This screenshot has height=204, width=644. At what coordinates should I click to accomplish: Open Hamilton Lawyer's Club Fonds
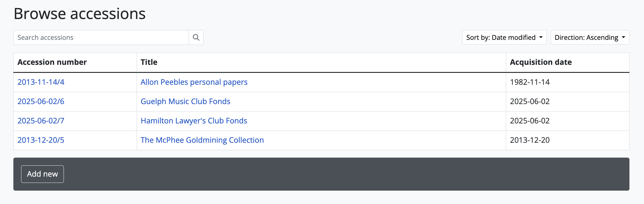click(194, 121)
